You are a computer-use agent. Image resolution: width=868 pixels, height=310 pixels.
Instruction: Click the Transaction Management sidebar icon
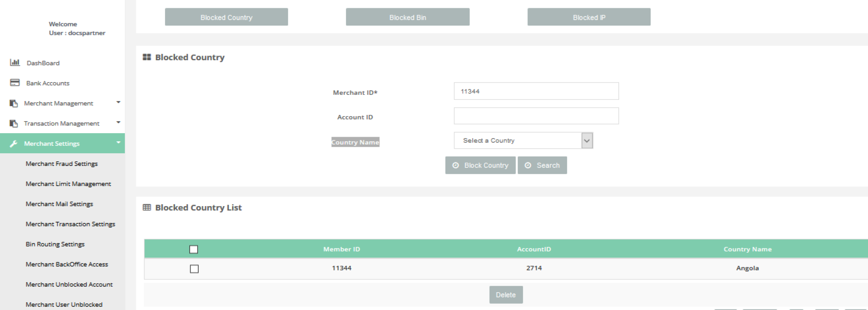tap(14, 124)
